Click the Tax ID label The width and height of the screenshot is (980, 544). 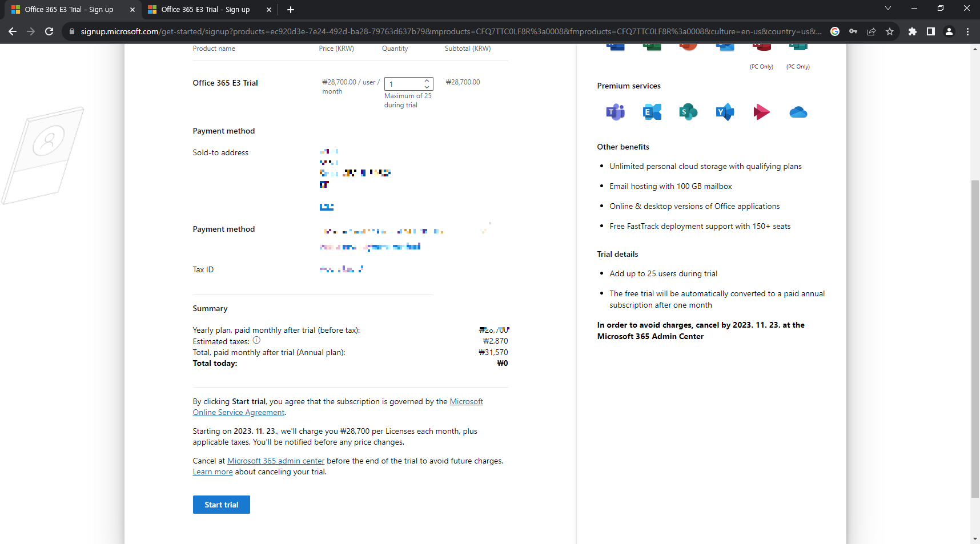[x=203, y=269]
